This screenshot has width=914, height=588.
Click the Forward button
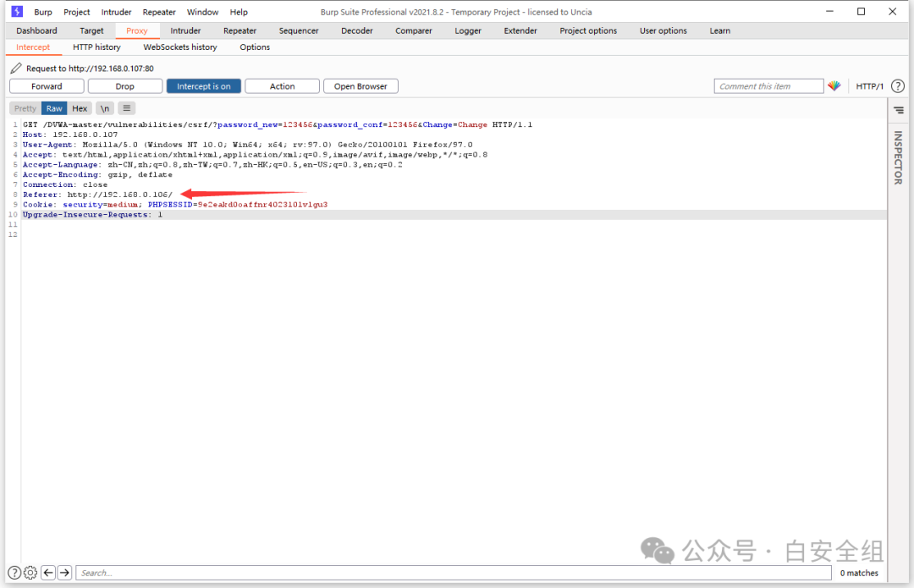pos(47,86)
